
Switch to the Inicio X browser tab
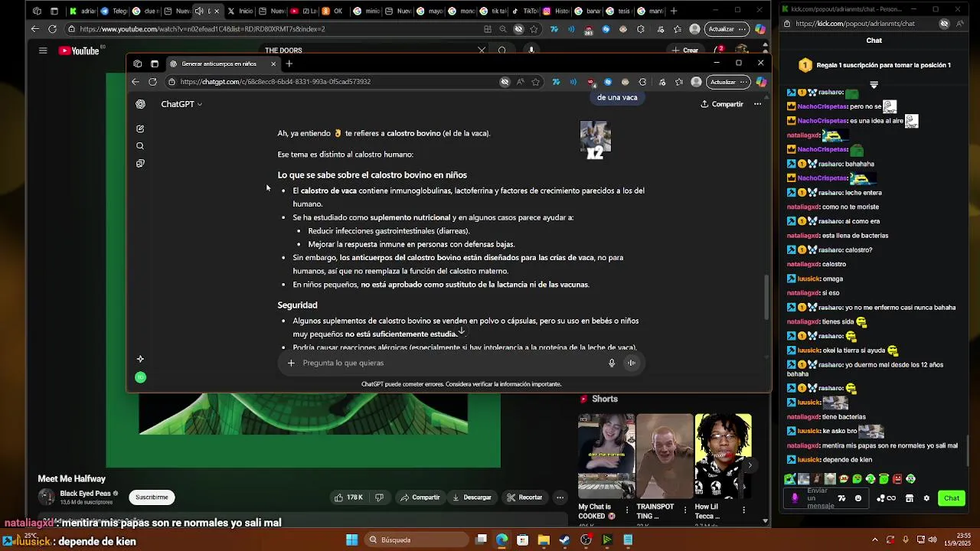coord(240,11)
